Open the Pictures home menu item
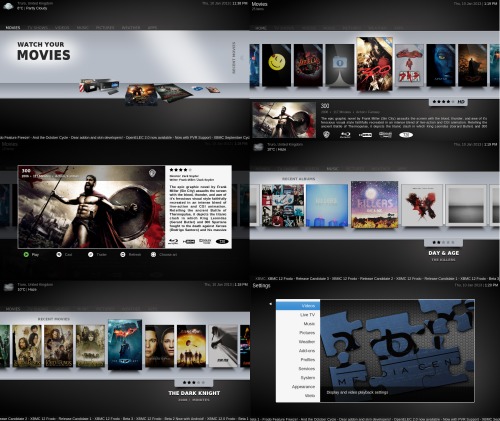 [105, 28]
